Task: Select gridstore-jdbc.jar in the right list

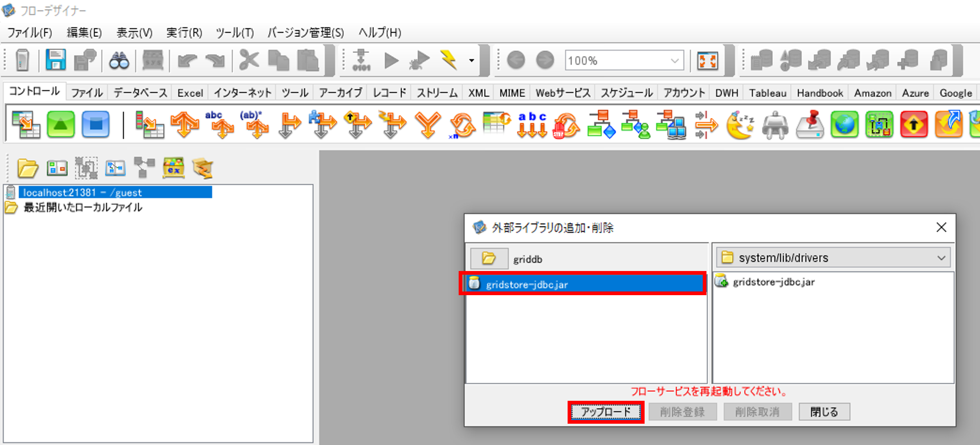Action: point(773,282)
